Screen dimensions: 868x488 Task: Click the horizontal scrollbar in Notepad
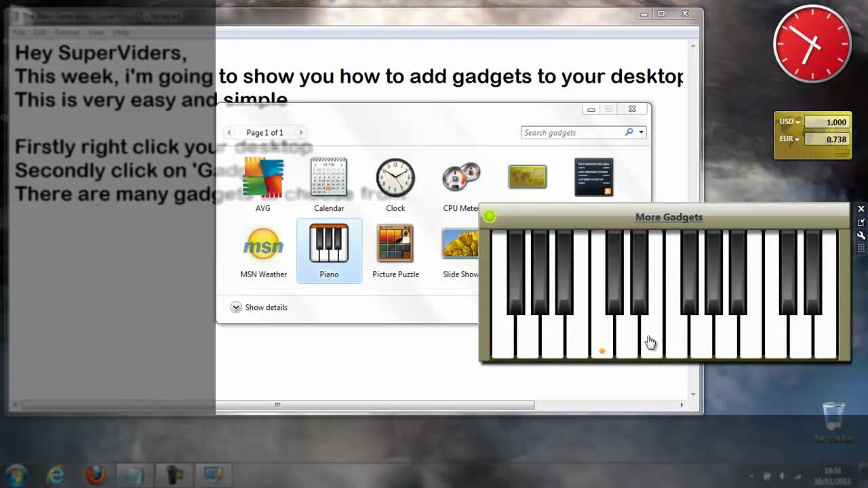[277, 405]
